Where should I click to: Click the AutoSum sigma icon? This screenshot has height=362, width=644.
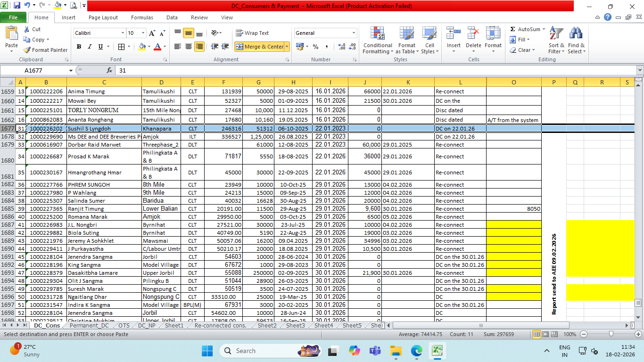point(513,29)
